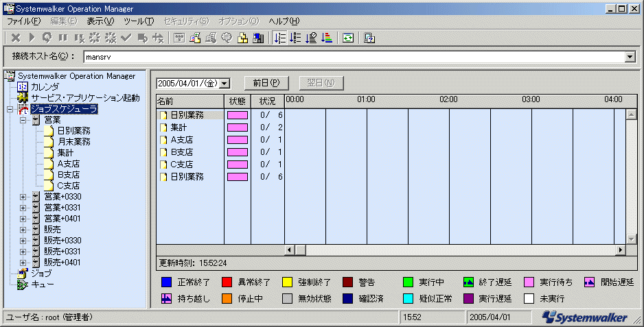Collapse the ジョブスケジューラ tree node

pos(11,110)
